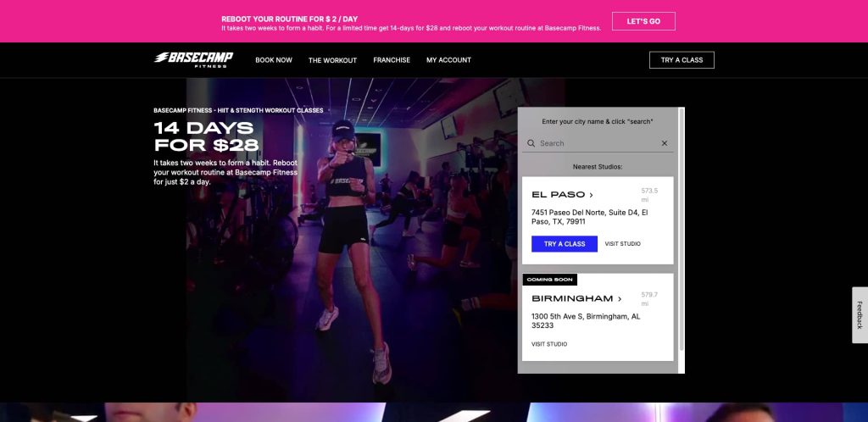Click 'Reboot your routine for $2 / day' text
Viewport: 868px width, 422px height.
[290, 19]
